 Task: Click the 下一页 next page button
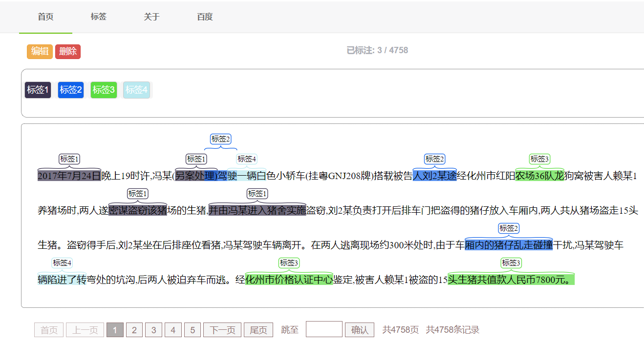(222, 330)
